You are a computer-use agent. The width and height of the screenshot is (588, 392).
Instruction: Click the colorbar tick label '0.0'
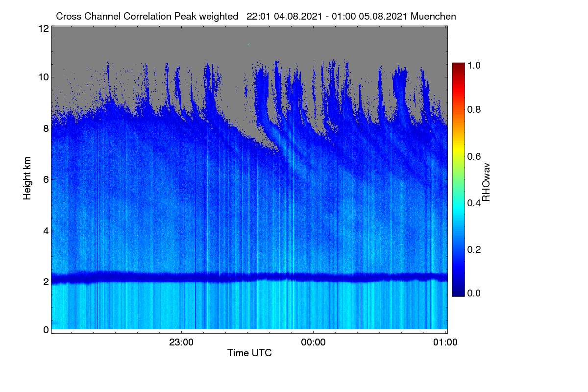click(x=475, y=293)
